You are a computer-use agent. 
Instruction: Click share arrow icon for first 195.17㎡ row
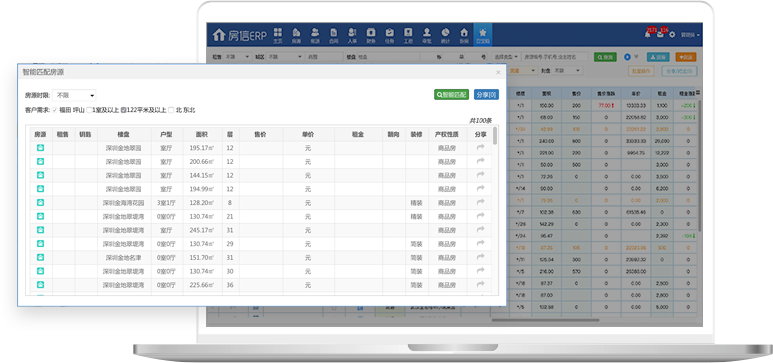481,147
